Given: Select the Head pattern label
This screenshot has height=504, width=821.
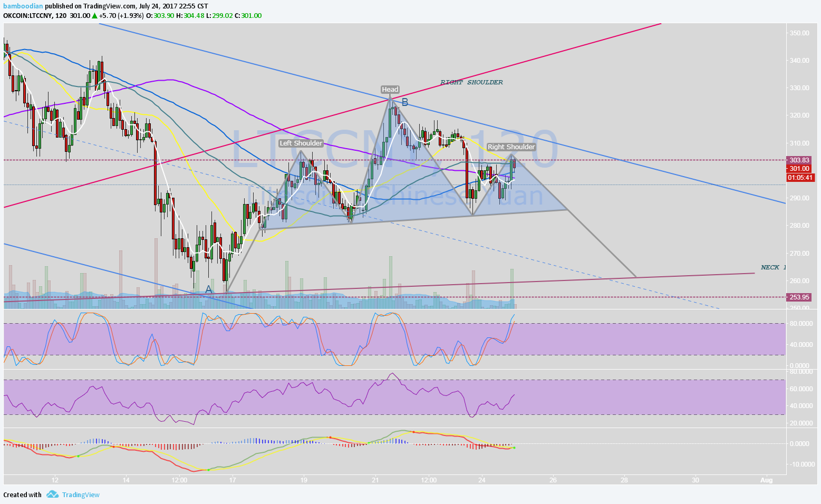Looking at the screenshot, I should point(390,90).
